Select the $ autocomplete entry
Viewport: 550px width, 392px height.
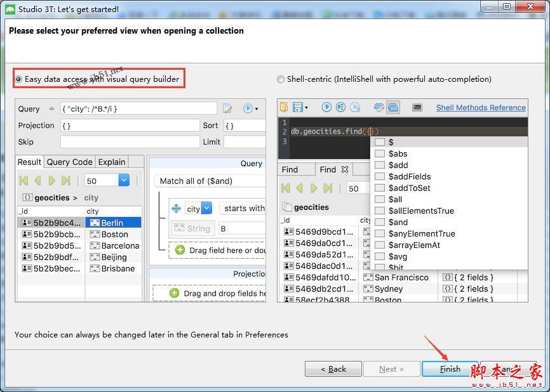pyautogui.click(x=449, y=142)
